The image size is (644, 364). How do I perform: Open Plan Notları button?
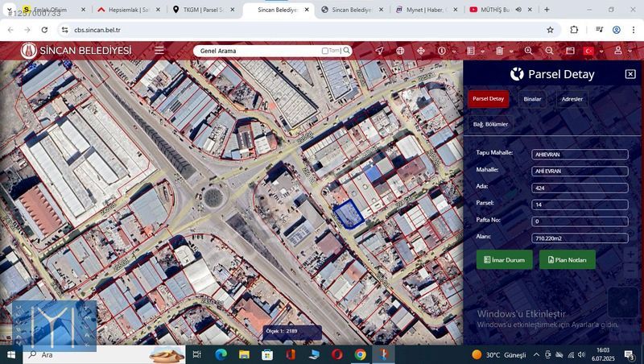click(x=567, y=260)
